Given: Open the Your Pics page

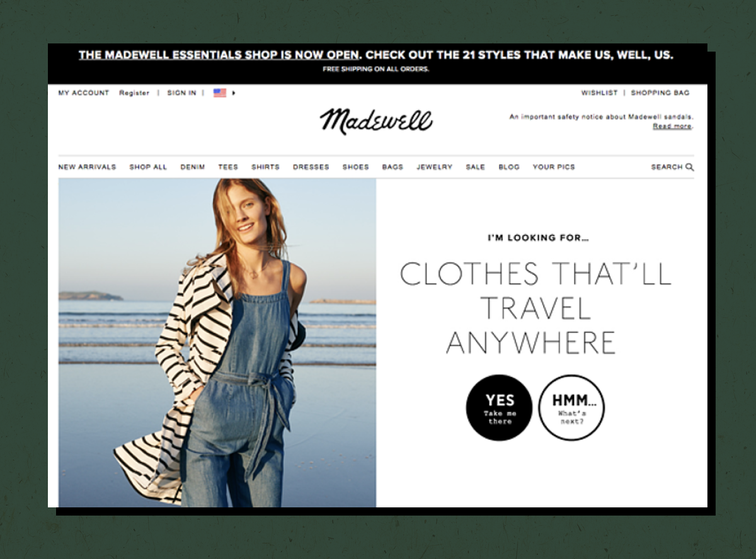Looking at the screenshot, I should coord(554,167).
